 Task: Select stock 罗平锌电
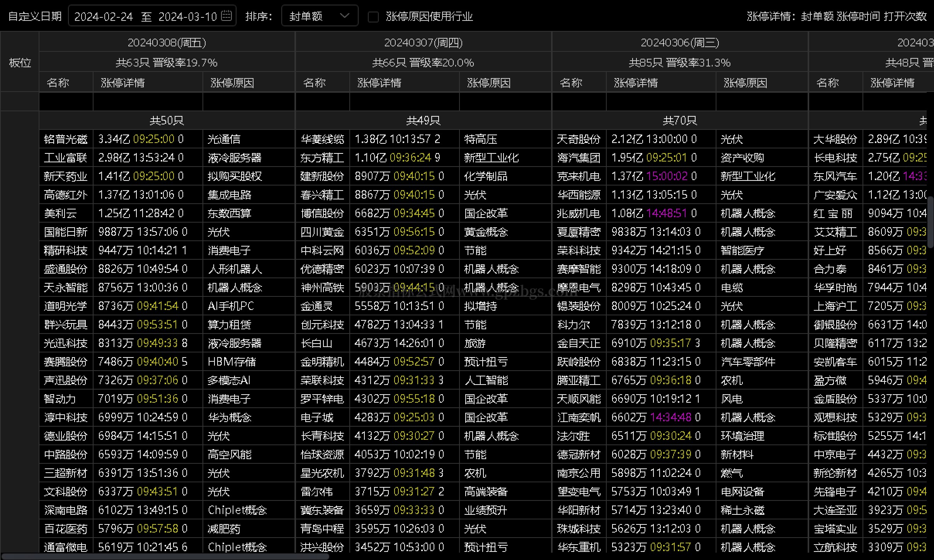pos(322,398)
